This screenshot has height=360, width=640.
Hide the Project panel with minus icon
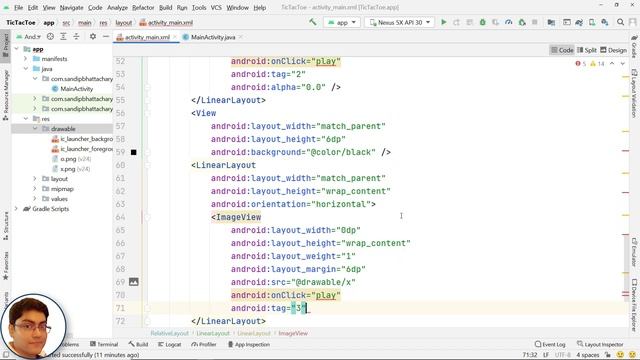[x=106, y=37]
